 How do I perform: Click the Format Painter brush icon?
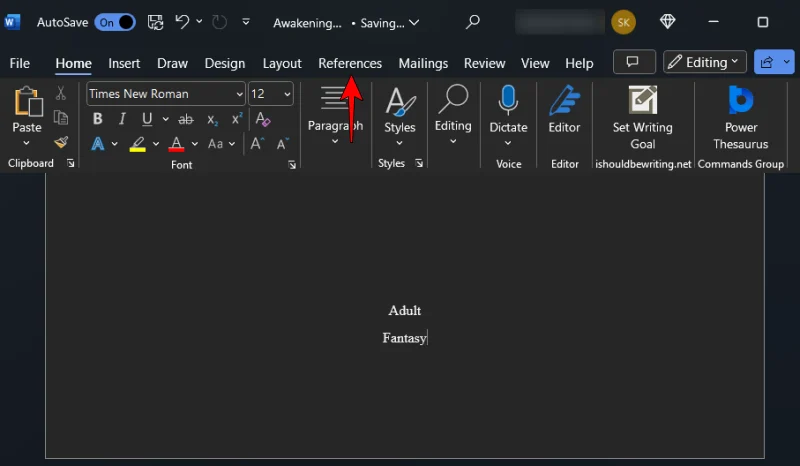tap(61, 143)
